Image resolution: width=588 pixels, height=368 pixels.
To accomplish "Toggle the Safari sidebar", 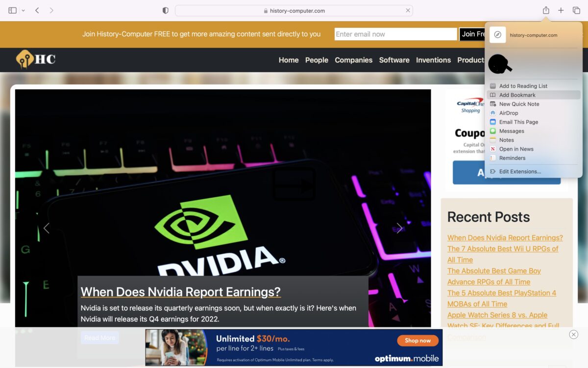I will [13, 10].
